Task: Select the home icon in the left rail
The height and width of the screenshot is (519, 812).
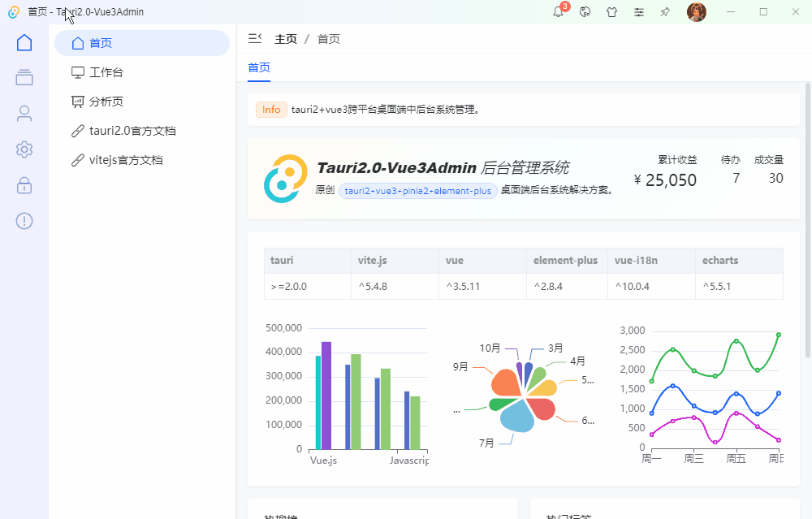Action: pos(24,42)
